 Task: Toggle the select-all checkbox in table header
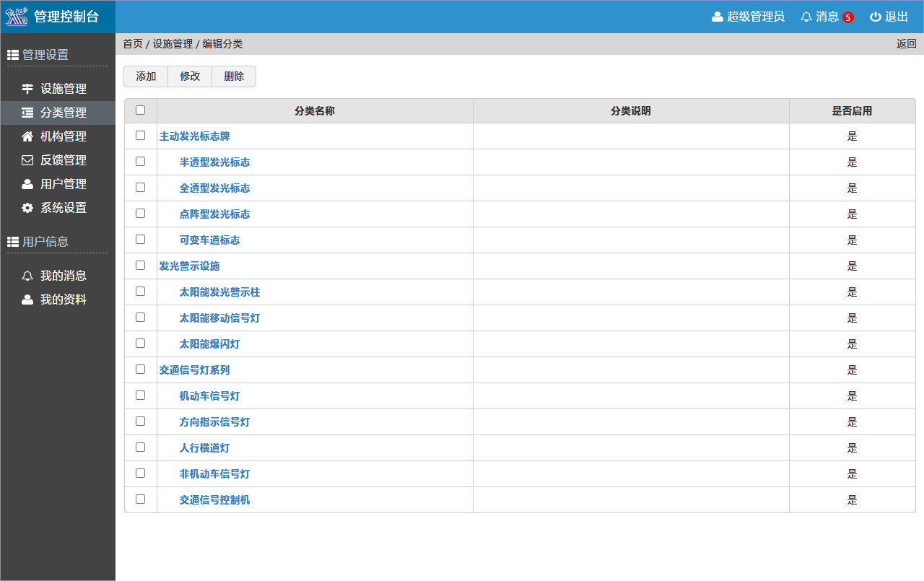[x=141, y=110]
